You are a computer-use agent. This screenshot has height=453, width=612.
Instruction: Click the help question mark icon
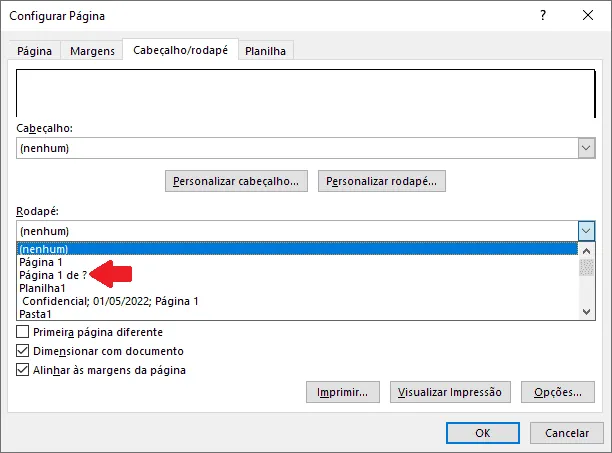coord(543,16)
